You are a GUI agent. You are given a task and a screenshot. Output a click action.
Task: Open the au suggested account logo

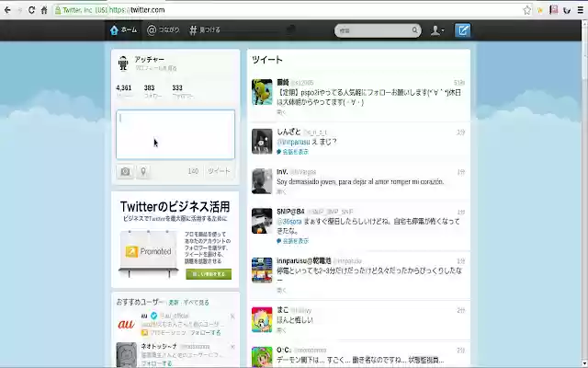pos(127,324)
